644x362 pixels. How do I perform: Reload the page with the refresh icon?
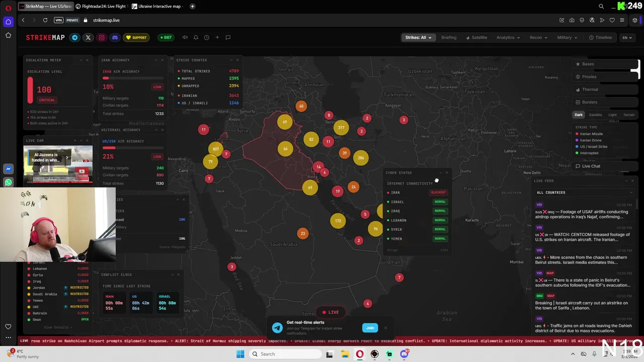[45, 20]
